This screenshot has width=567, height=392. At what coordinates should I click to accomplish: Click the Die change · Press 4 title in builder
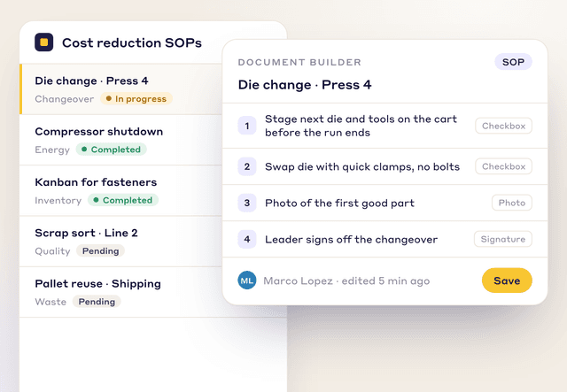305,85
